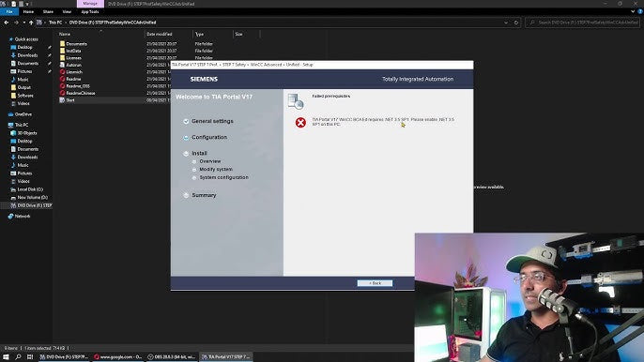Open the recent locations dropdown arrow

(24, 23)
